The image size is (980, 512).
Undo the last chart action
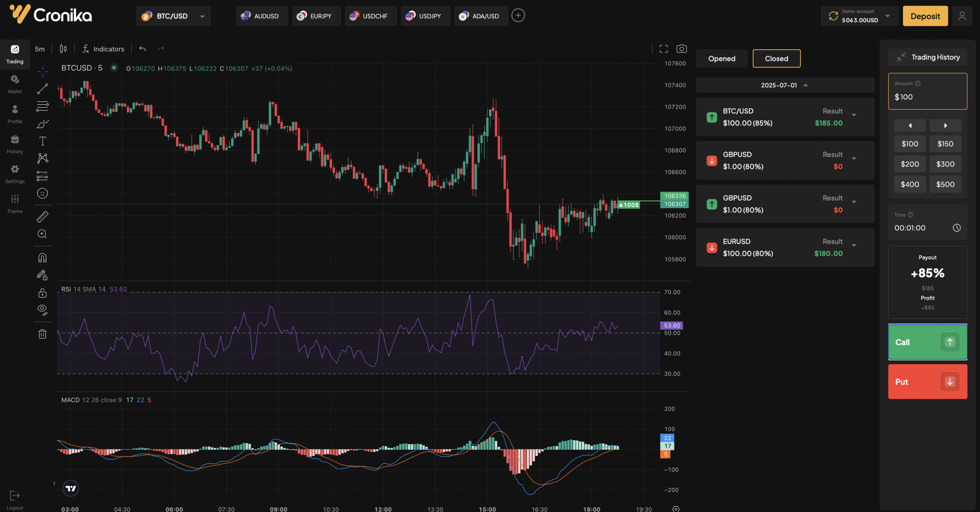coord(143,49)
